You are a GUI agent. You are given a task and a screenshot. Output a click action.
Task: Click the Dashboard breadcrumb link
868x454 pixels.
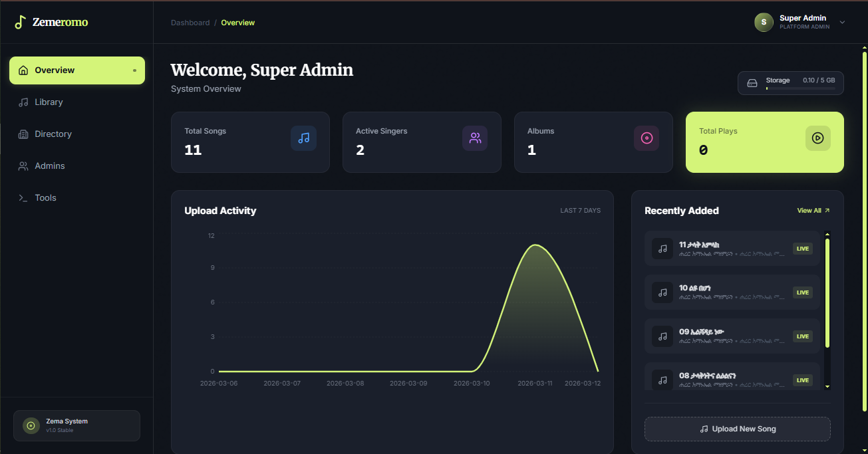click(x=190, y=23)
